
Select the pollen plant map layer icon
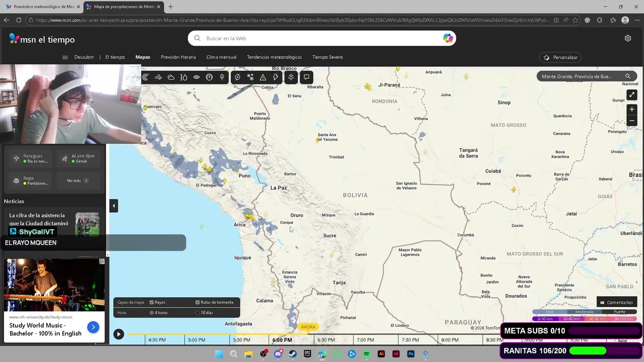click(x=291, y=77)
